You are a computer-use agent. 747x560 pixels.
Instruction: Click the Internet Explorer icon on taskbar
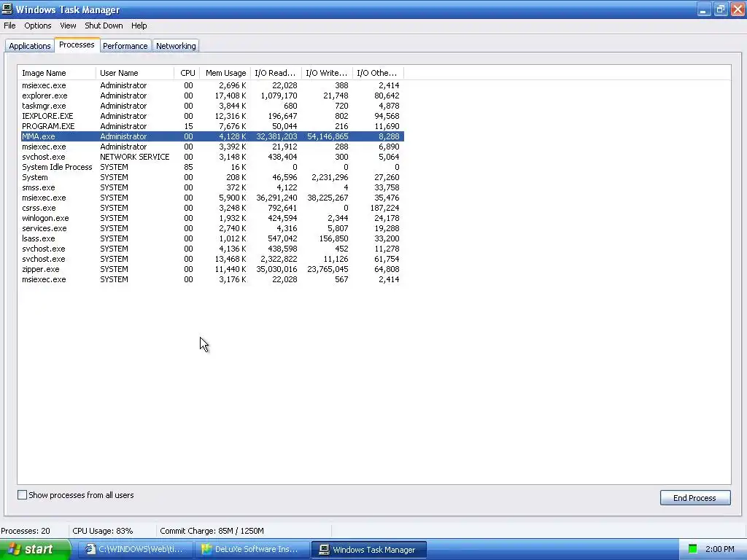[x=90, y=549]
